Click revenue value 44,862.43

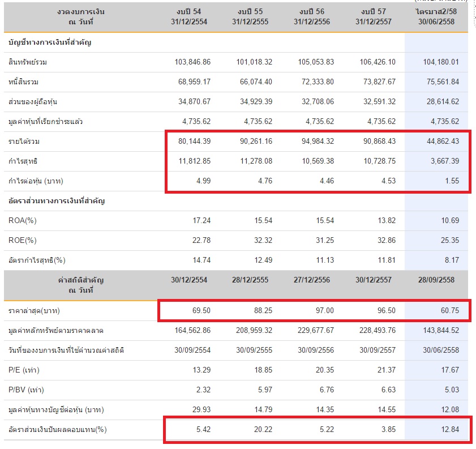[443, 141]
